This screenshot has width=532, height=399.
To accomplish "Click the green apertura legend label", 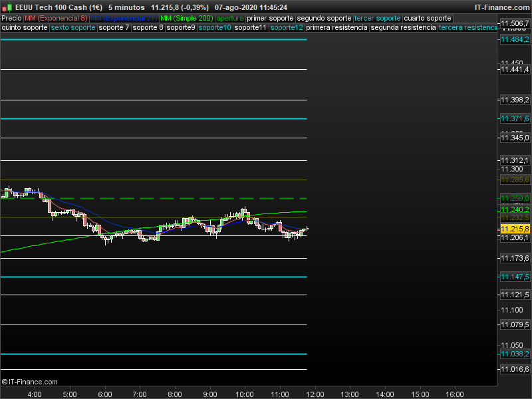I will click(230, 18).
